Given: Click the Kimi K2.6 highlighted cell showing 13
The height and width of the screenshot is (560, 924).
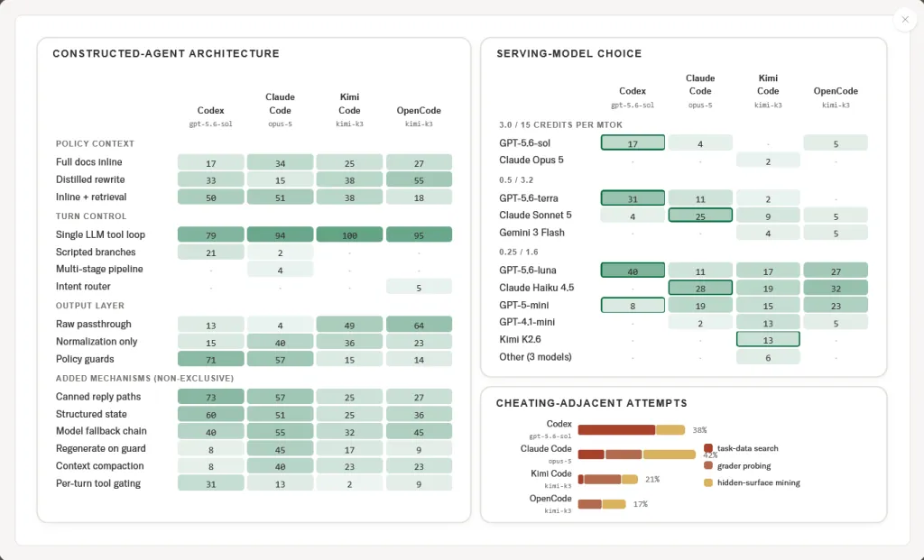Looking at the screenshot, I should pyautogui.click(x=768, y=339).
